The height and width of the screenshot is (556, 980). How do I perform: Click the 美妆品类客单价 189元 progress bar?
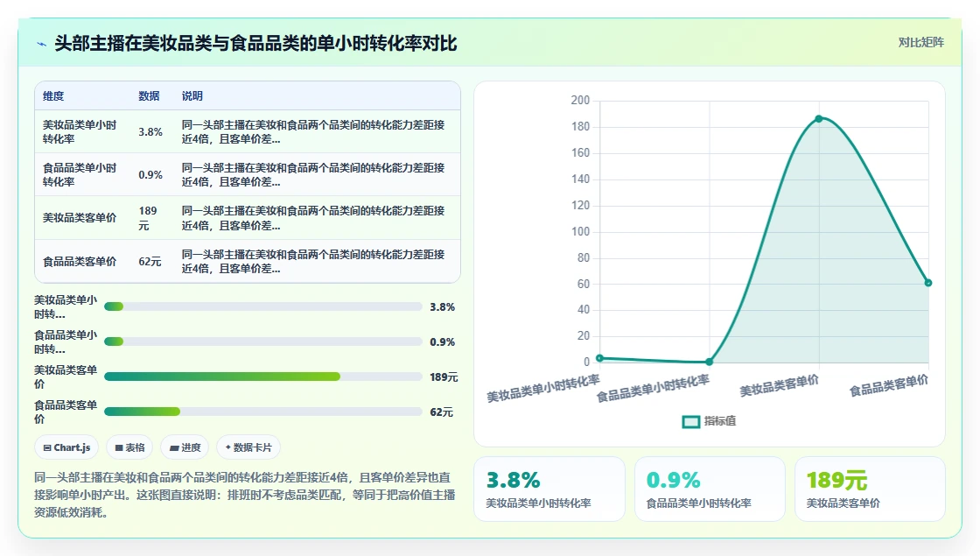(x=263, y=377)
